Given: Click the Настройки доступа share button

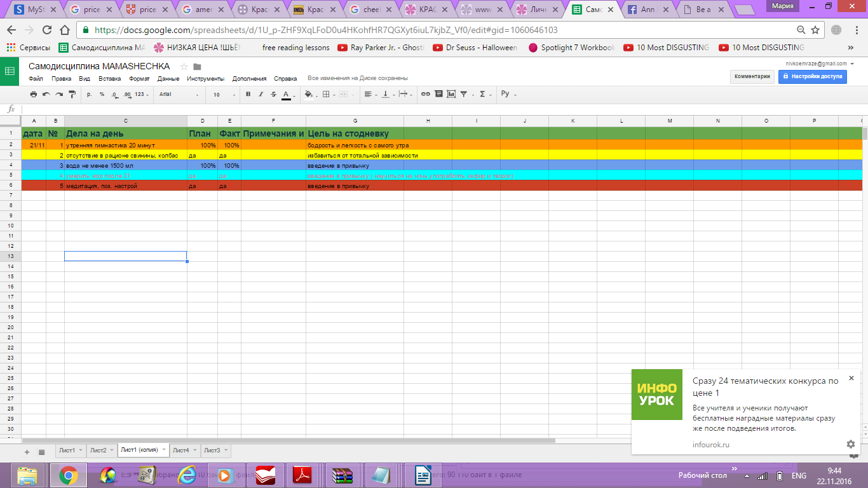Looking at the screenshot, I should point(813,76).
